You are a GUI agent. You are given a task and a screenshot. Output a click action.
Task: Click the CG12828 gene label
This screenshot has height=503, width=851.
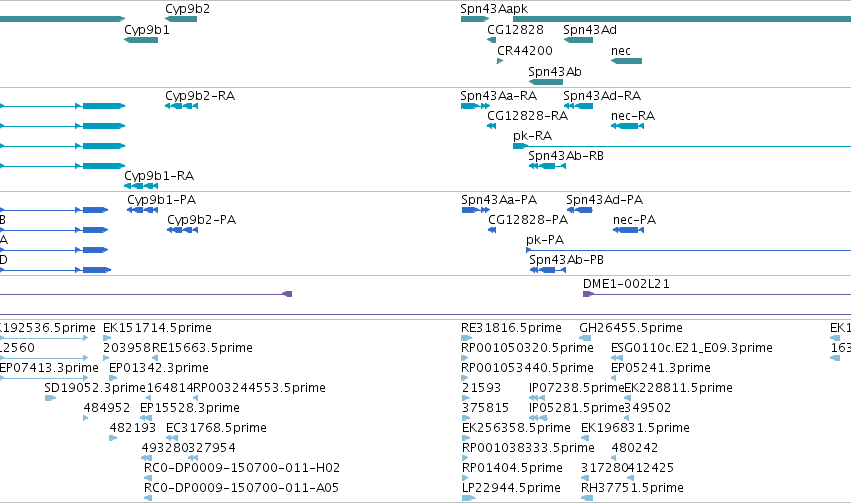[515, 30]
